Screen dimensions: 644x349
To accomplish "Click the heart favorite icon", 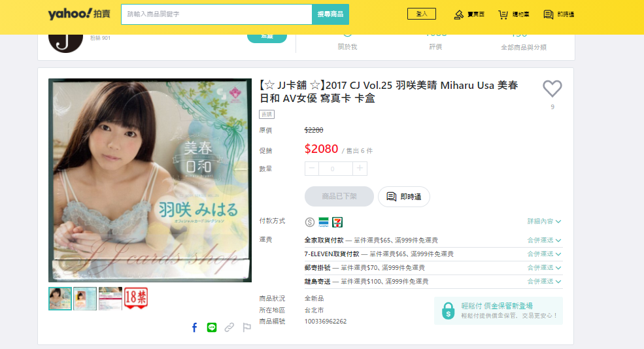I will (552, 88).
